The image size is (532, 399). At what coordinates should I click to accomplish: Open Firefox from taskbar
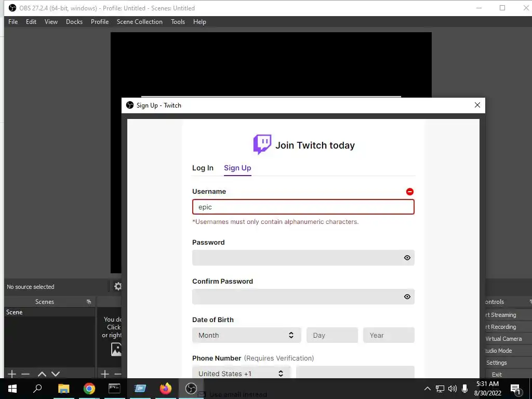[x=165, y=389]
